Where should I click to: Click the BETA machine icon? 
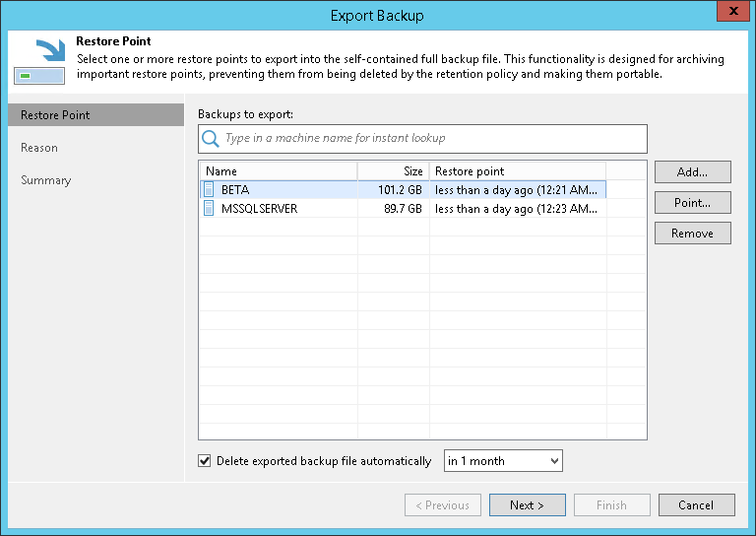(209, 189)
